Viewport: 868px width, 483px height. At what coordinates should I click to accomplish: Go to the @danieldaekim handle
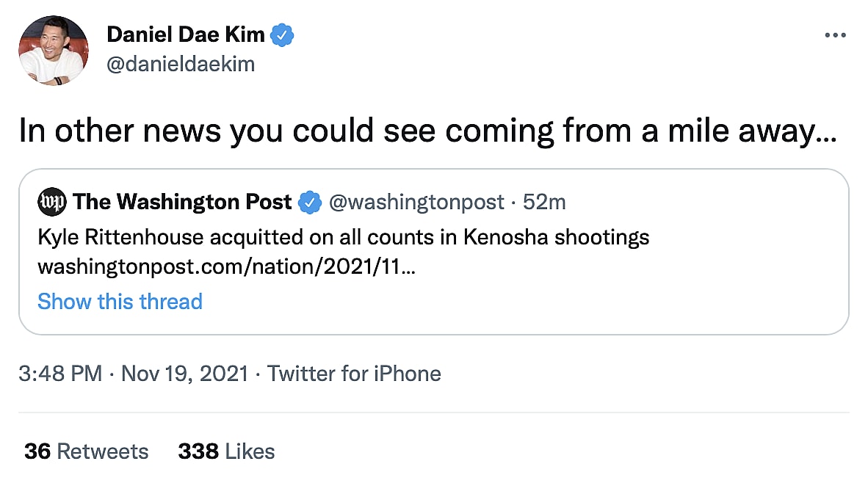181,65
